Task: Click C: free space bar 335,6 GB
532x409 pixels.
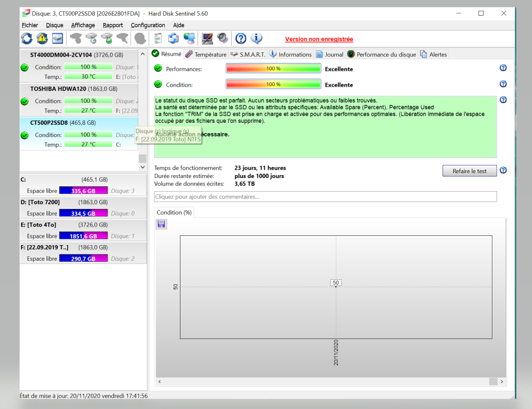Action: (x=84, y=190)
